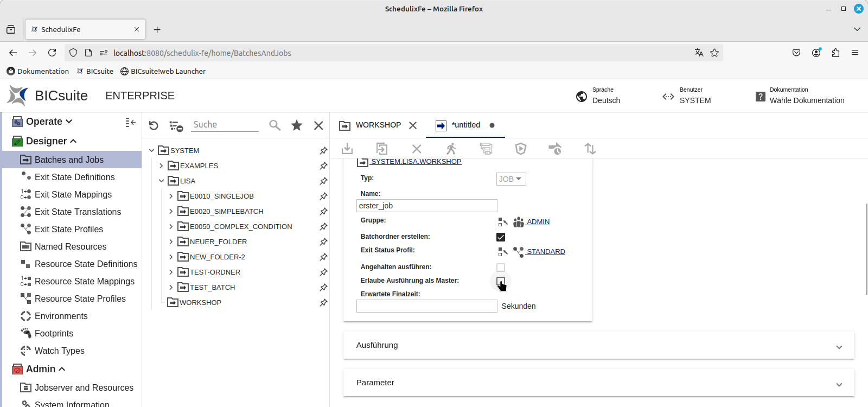
Task: Collapse the left navigation sidebar
Action: click(130, 123)
